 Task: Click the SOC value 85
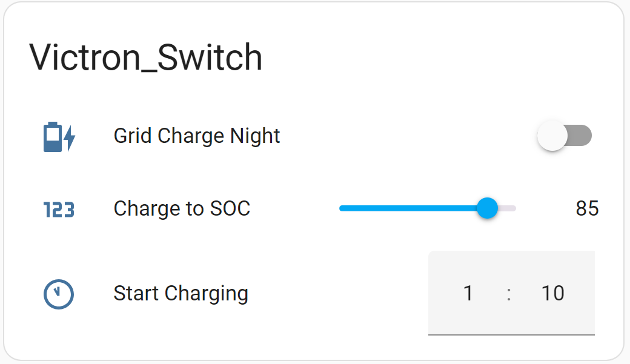pyautogui.click(x=586, y=208)
